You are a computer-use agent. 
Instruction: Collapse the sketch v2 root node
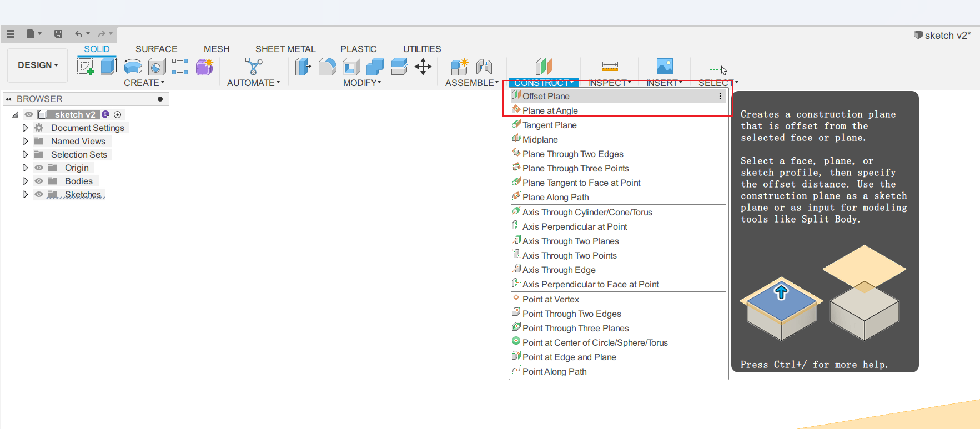[16, 114]
